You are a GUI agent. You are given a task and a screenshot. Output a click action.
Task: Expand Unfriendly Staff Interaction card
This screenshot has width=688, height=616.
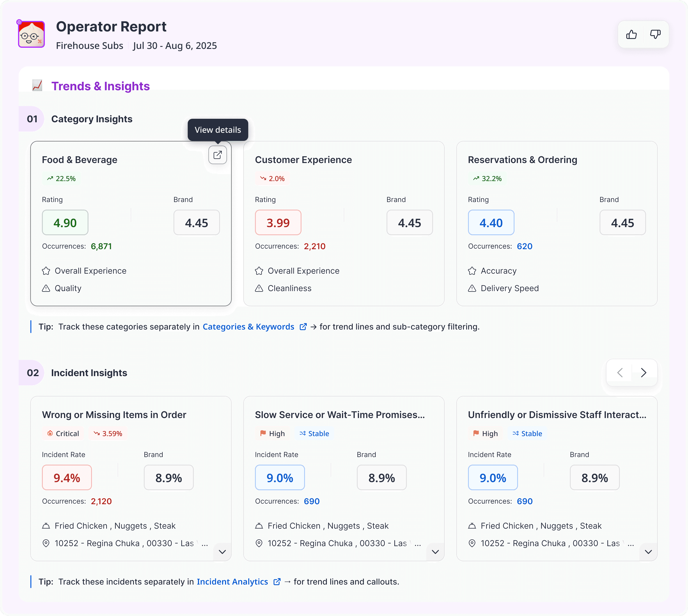click(648, 552)
